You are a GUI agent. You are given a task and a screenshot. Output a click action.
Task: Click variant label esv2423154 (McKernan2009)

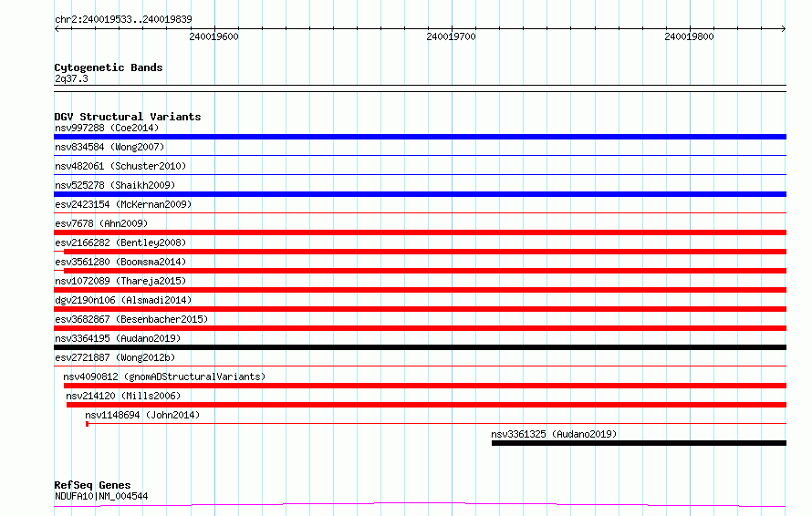(x=123, y=204)
